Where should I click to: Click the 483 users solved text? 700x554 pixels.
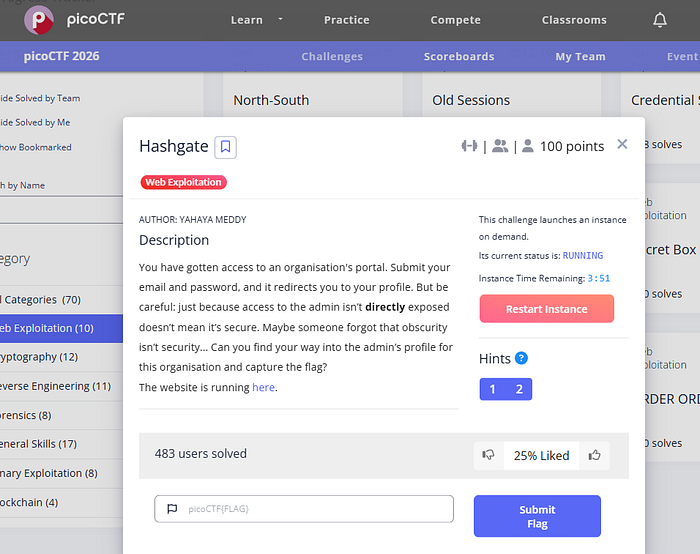[200, 454]
